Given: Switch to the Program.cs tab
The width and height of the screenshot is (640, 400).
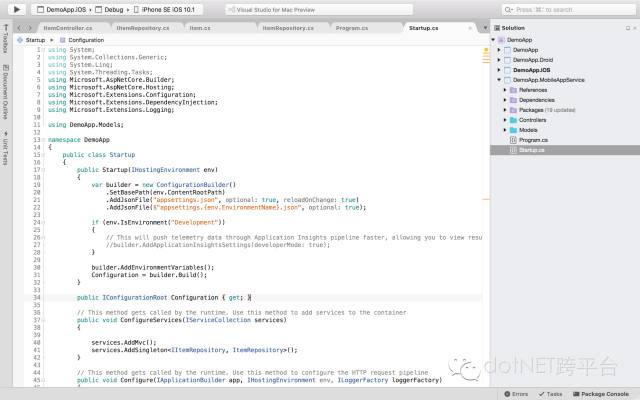Looking at the screenshot, I should (x=352, y=28).
